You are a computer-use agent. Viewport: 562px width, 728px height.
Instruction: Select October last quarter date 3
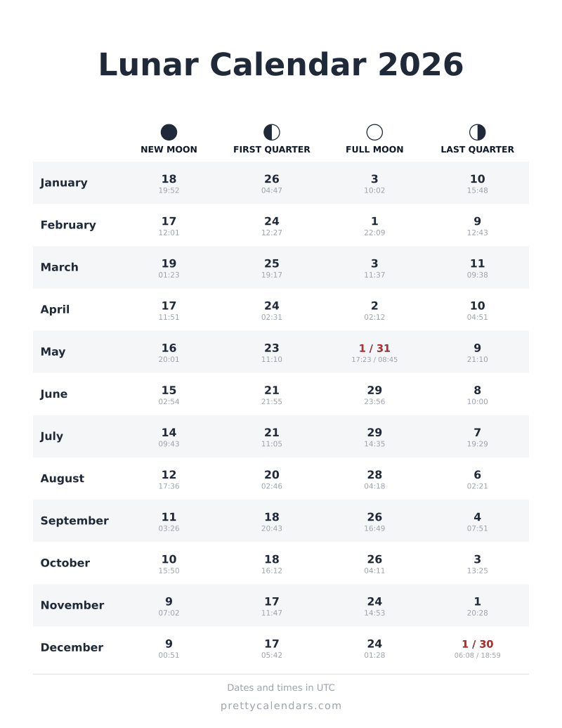477,559
